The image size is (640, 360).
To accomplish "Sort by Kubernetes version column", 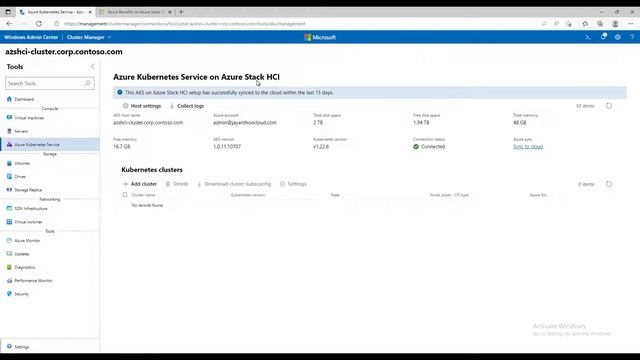I will [248, 195].
